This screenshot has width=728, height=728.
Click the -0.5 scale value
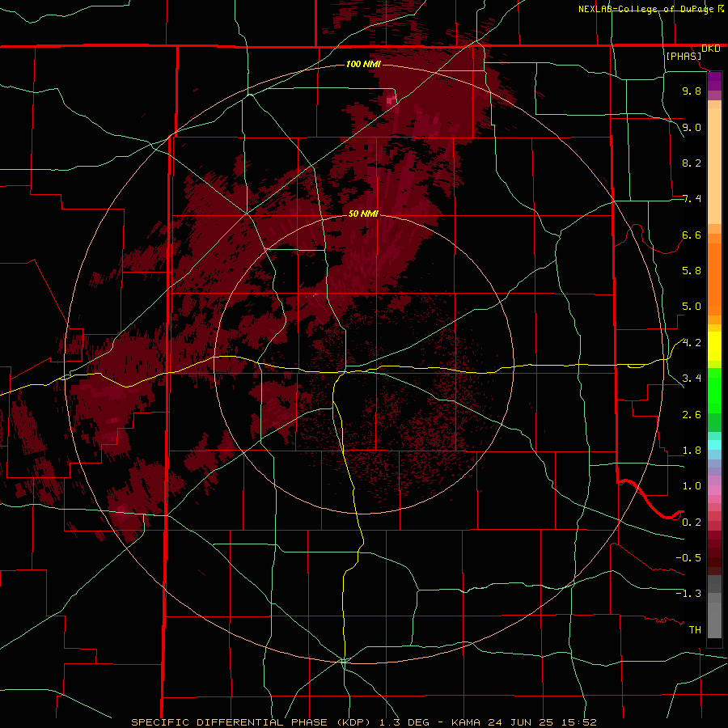pyautogui.click(x=688, y=558)
